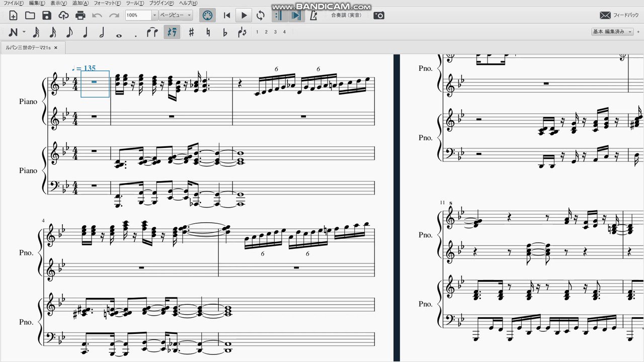644x362 pixels.
Task: Select voice 2
Action: click(267, 32)
